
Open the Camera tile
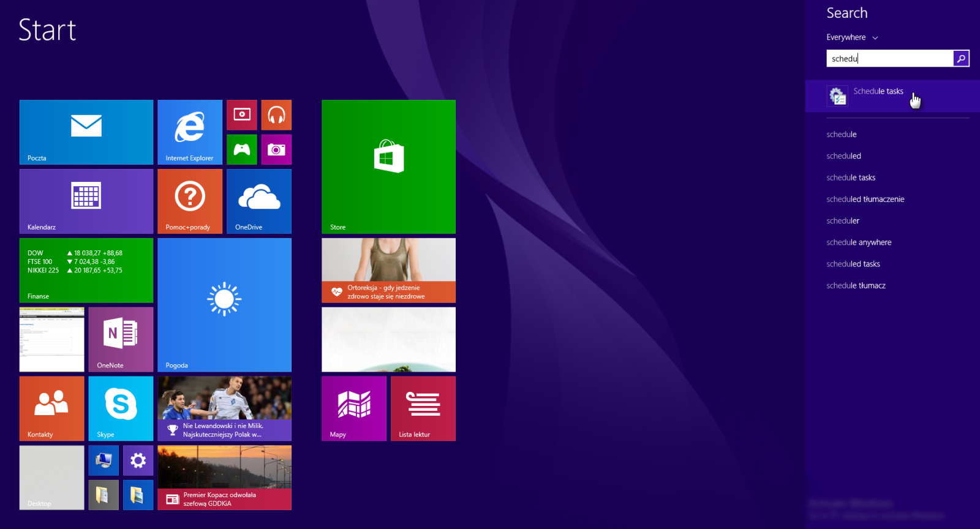(276, 149)
